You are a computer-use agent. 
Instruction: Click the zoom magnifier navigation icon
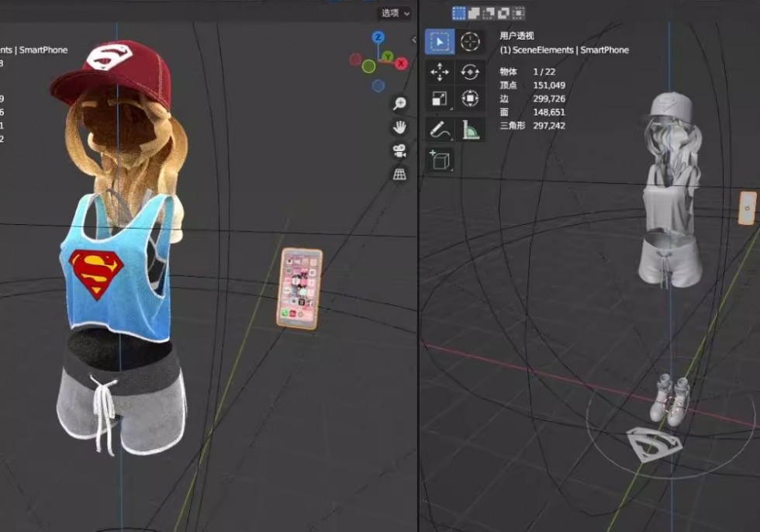pyautogui.click(x=399, y=103)
